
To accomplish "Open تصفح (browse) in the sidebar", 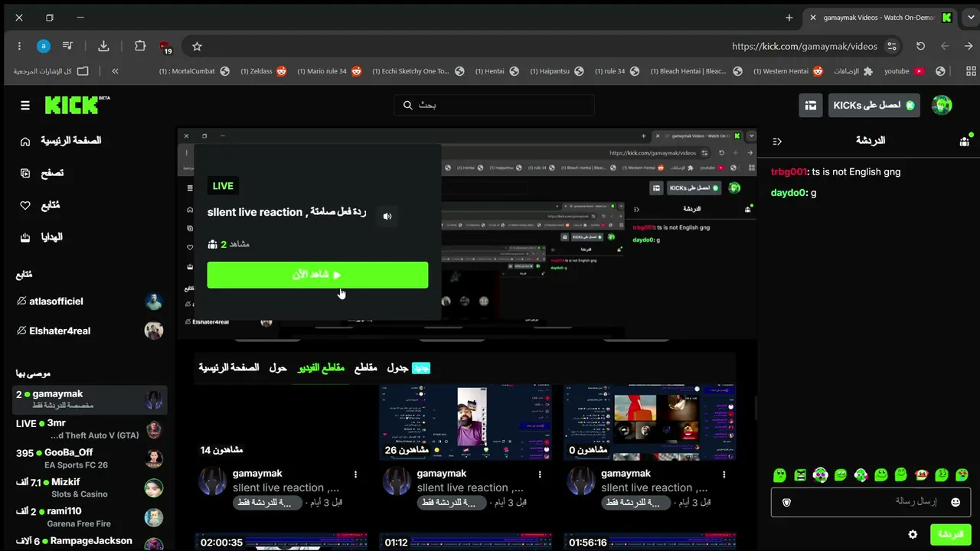I will pos(42,173).
